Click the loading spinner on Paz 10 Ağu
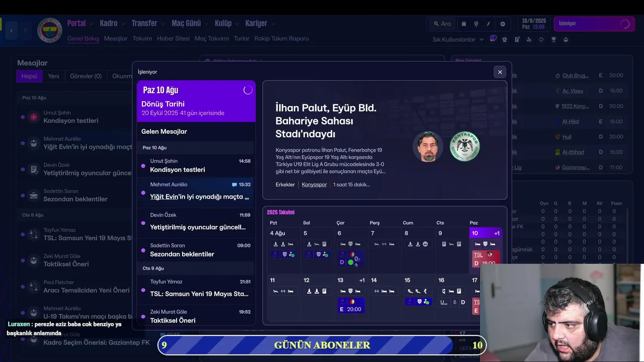Image resolution: width=644 pixels, height=362 pixels. point(248,90)
